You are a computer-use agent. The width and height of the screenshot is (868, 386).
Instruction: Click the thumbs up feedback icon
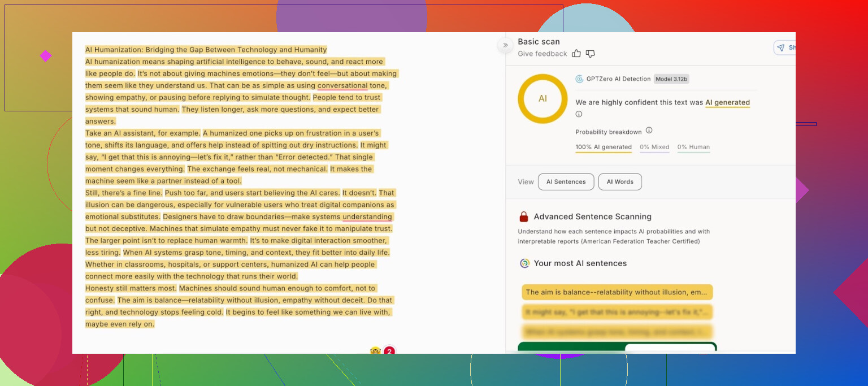pyautogui.click(x=576, y=54)
